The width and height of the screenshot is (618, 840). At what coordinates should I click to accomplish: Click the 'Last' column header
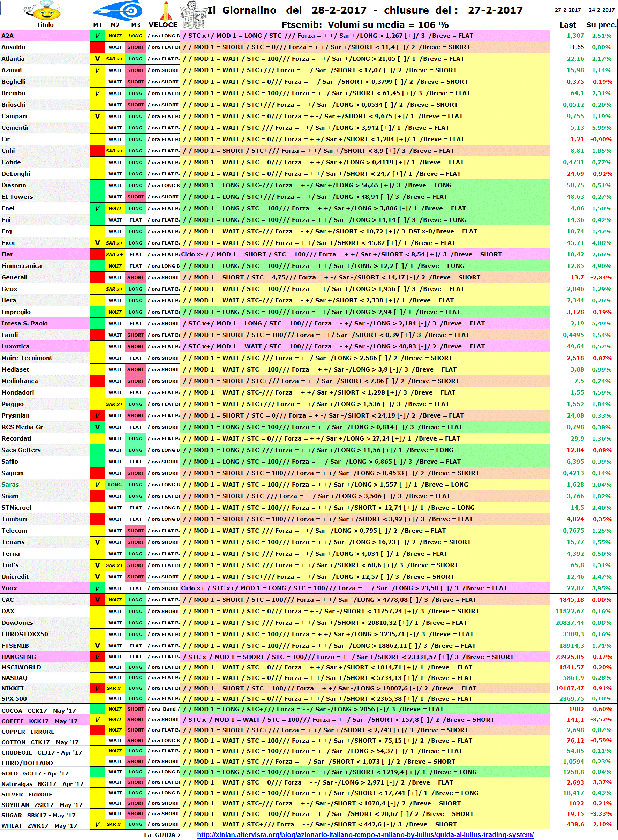click(x=567, y=25)
